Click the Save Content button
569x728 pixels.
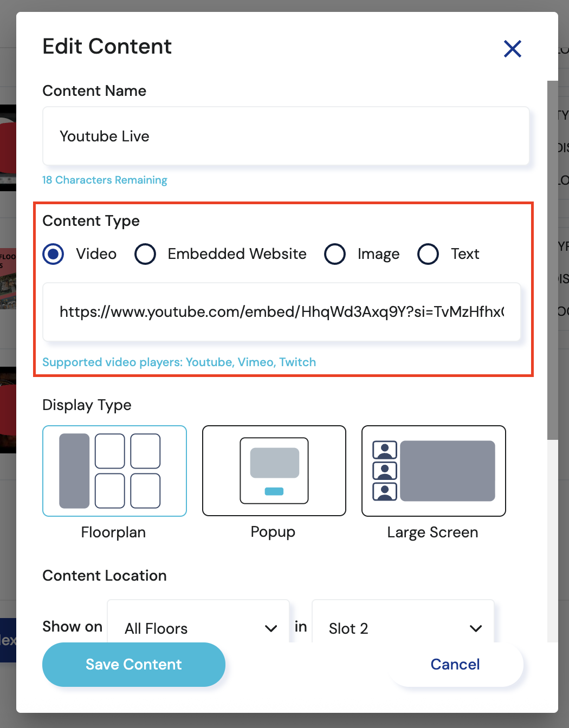click(x=134, y=665)
